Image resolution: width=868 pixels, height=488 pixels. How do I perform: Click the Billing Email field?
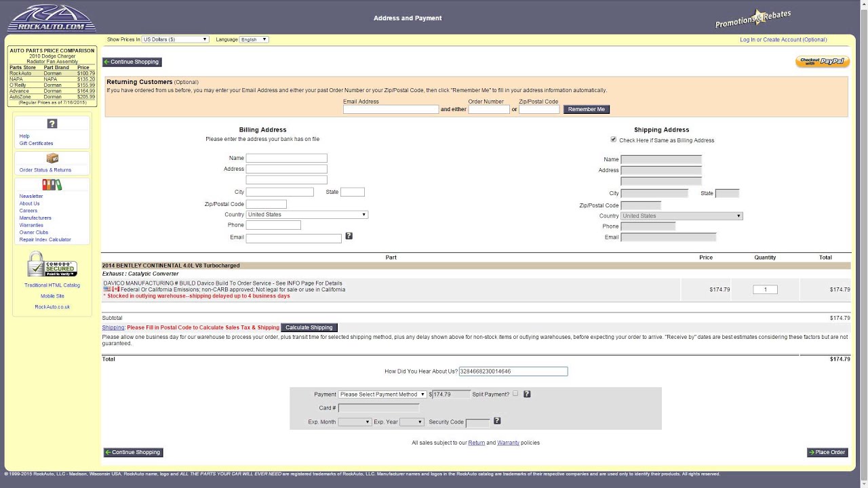pos(294,238)
